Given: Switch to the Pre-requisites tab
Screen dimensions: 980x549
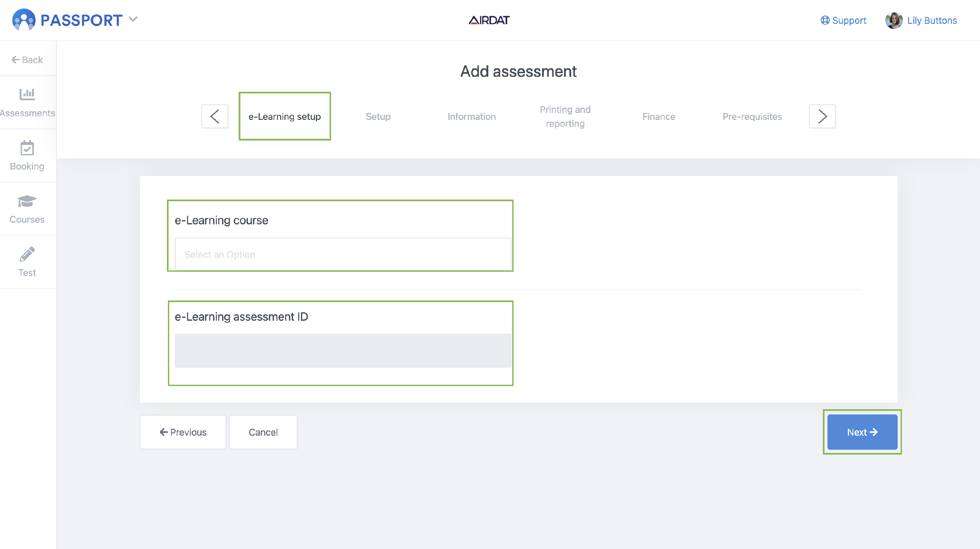Looking at the screenshot, I should (752, 116).
